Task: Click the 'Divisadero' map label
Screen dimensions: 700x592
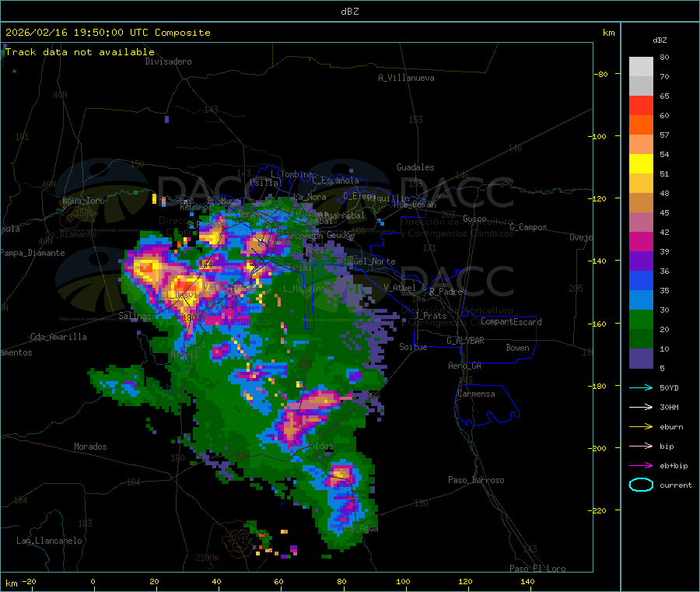Action: pos(168,61)
